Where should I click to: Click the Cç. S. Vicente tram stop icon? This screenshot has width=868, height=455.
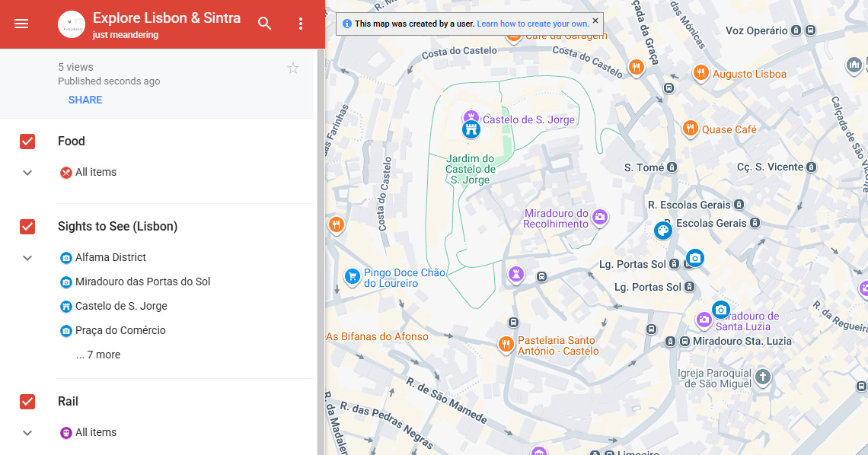coord(811,167)
